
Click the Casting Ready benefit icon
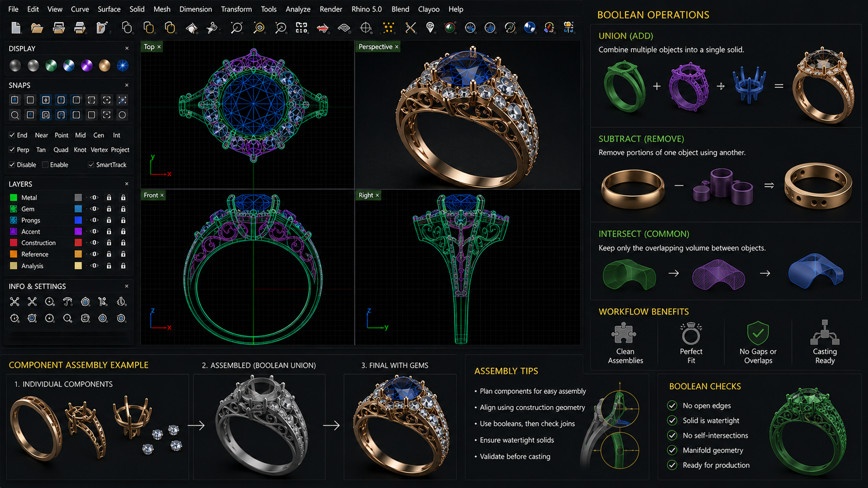coord(825,332)
